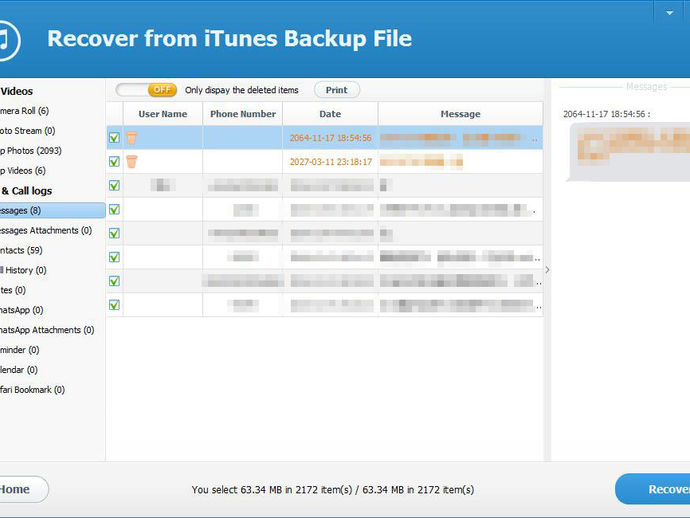This screenshot has height=518, width=690.
Task: Uncheck the seventh message row checkbox
Action: (x=114, y=281)
